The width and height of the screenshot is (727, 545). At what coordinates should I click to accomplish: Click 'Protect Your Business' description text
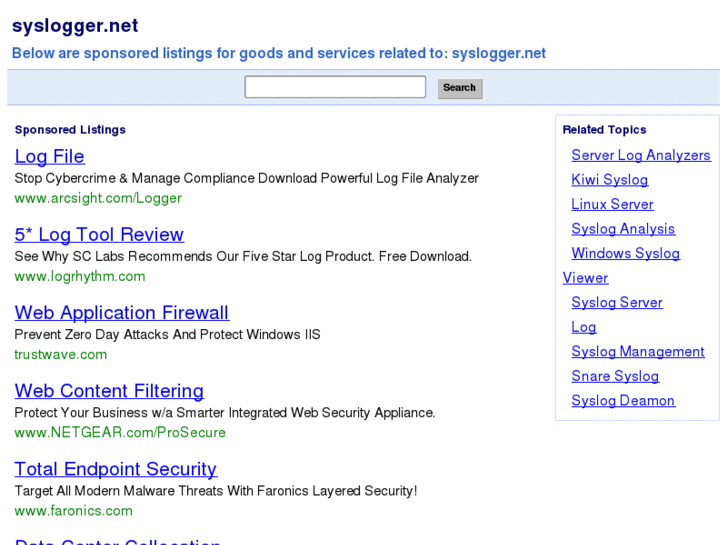pyautogui.click(x=225, y=413)
